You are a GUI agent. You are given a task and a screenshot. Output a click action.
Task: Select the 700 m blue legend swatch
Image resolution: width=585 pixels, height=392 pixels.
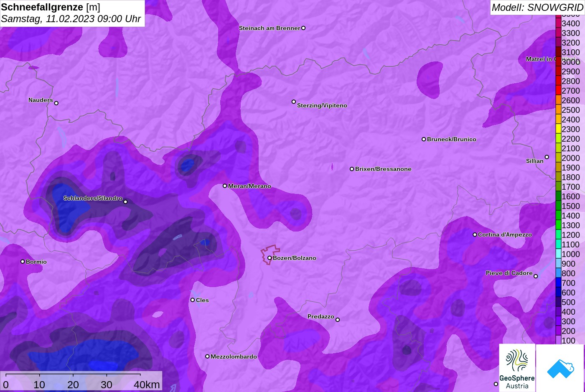pos(558,283)
